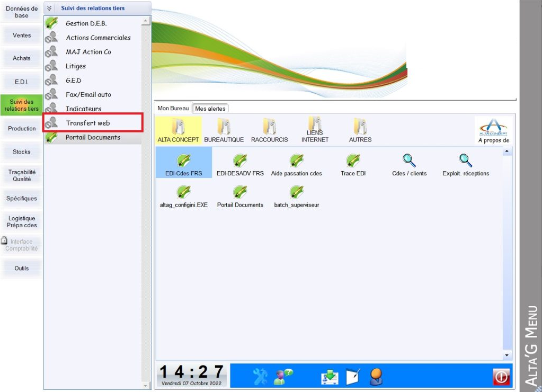Launch the Trace EDI shortcut icon
The height and width of the screenshot is (392, 542).
click(x=353, y=164)
